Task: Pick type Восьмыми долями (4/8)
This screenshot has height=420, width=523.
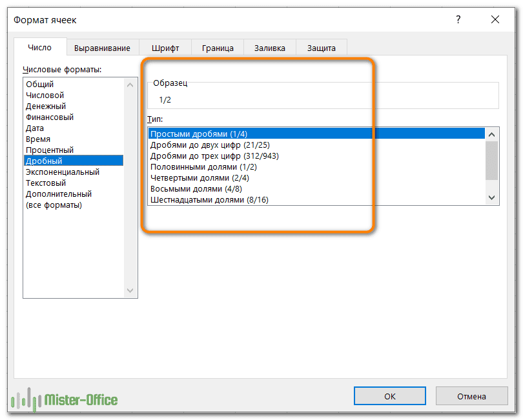Action: pos(198,189)
